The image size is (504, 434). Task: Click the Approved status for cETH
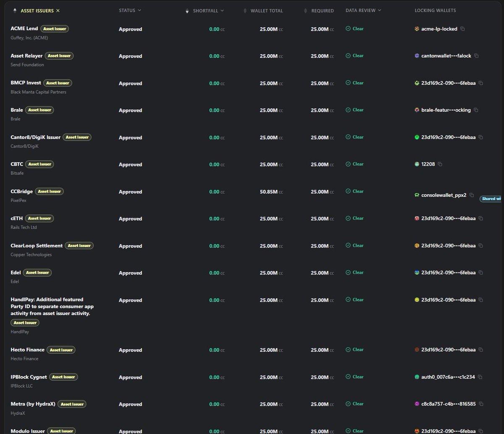(130, 219)
